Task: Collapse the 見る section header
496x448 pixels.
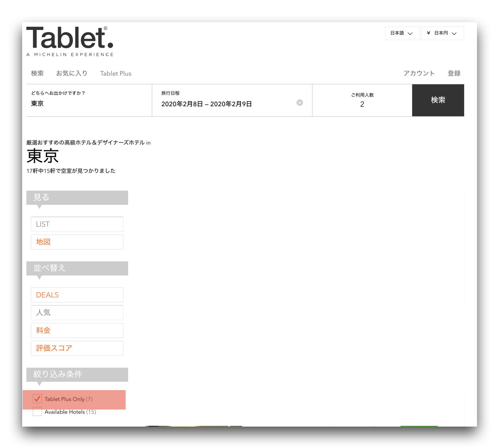Action: click(x=77, y=198)
